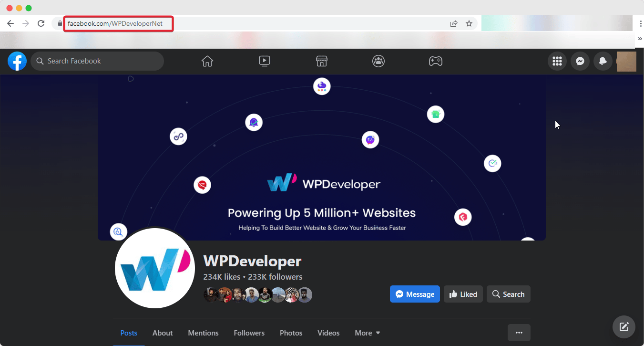Open the nine-dot Menu grid icon
The height and width of the screenshot is (346, 644).
pyautogui.click(x=557, y=61)
